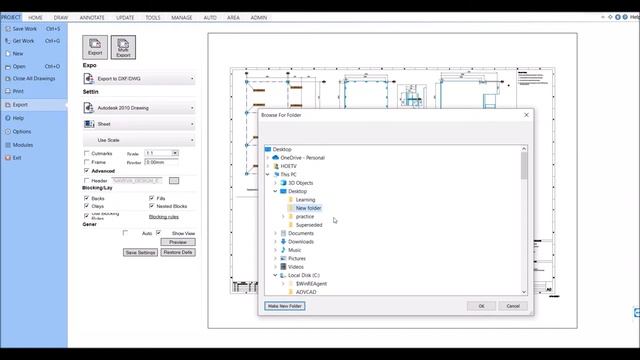Viewport: 640px width, 360px height.
Task: Click the Save Settings button
Action: (140, 252)
